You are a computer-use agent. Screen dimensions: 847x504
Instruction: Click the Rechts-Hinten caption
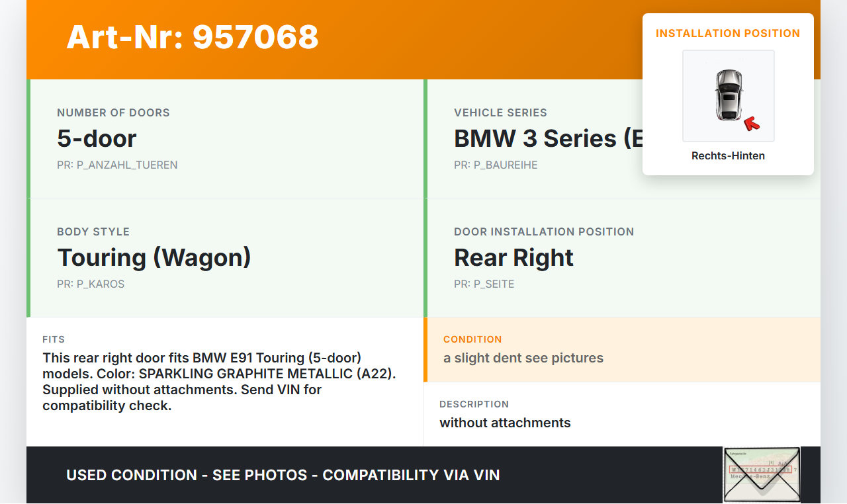(x=728, y=156)
